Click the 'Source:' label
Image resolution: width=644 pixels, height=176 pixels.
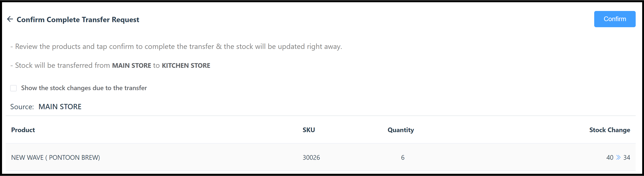22,107
